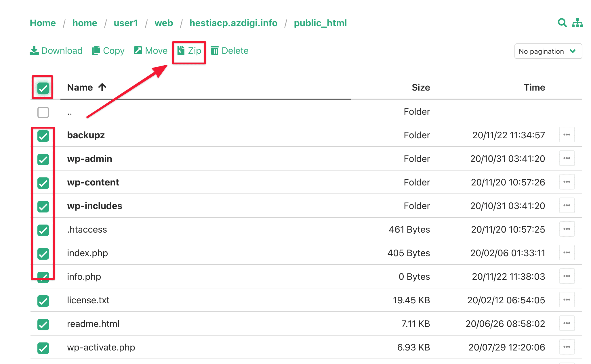
Task: Open the license.txt file
Action: [x=88, y=300]
